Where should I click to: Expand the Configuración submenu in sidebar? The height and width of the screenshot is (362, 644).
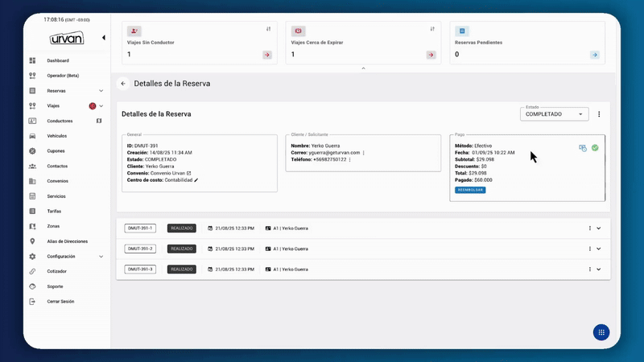[x=101, y=257]
